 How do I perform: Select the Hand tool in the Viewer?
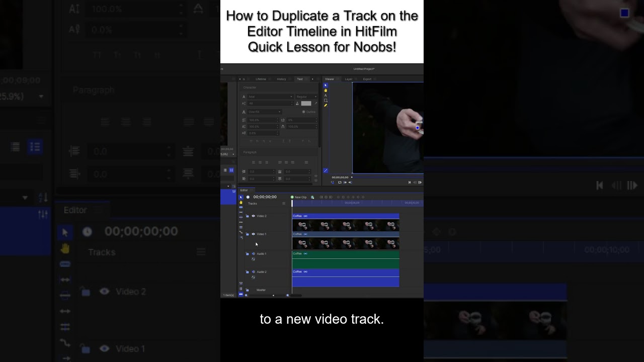[x=326, y=90]
